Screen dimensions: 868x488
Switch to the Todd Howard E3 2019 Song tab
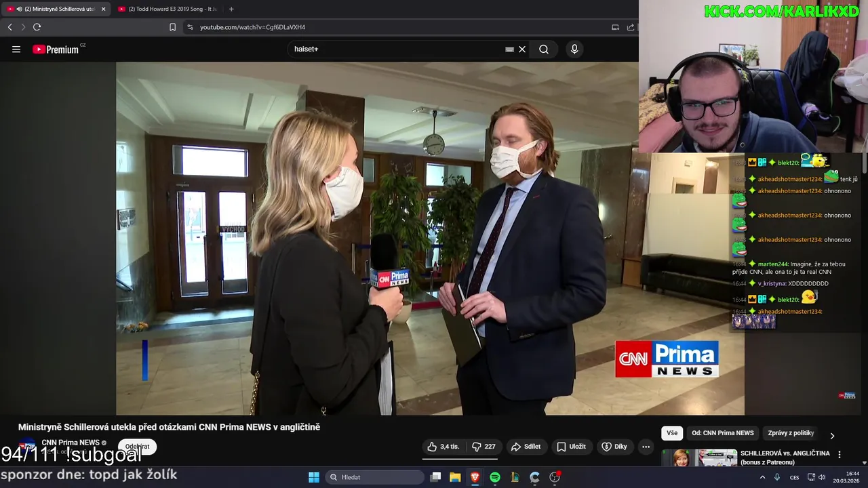(x=168, y=9)
